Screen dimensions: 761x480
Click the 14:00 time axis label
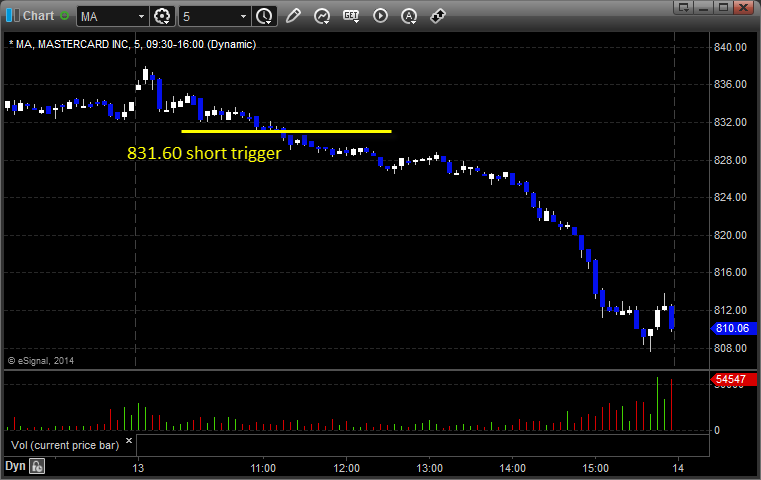513,468
